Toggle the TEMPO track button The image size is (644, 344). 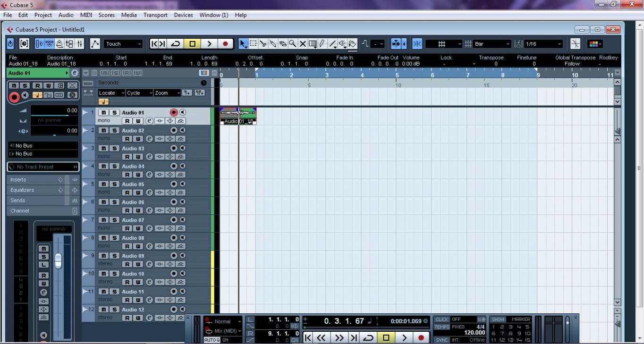442,327
